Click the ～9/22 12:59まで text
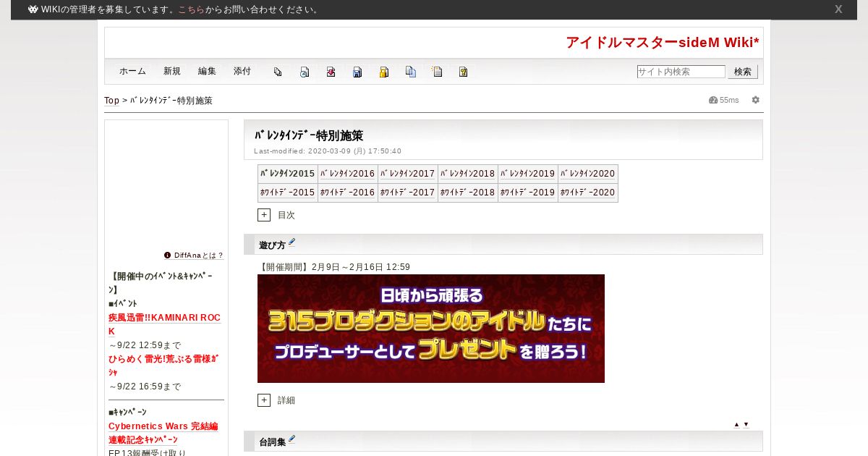The width and height of the screenshot is (868, 456). pyautogui.click(x=145, y=345)
